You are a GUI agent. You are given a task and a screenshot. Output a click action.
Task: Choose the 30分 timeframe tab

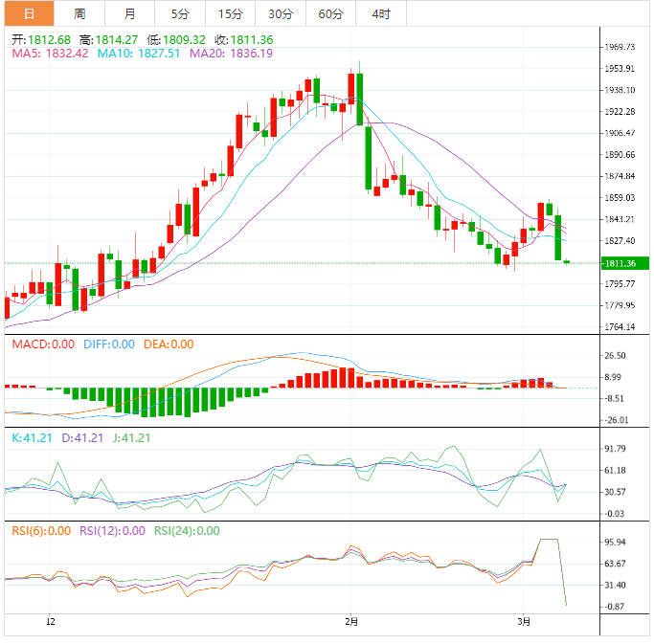(x=281, y=13)
